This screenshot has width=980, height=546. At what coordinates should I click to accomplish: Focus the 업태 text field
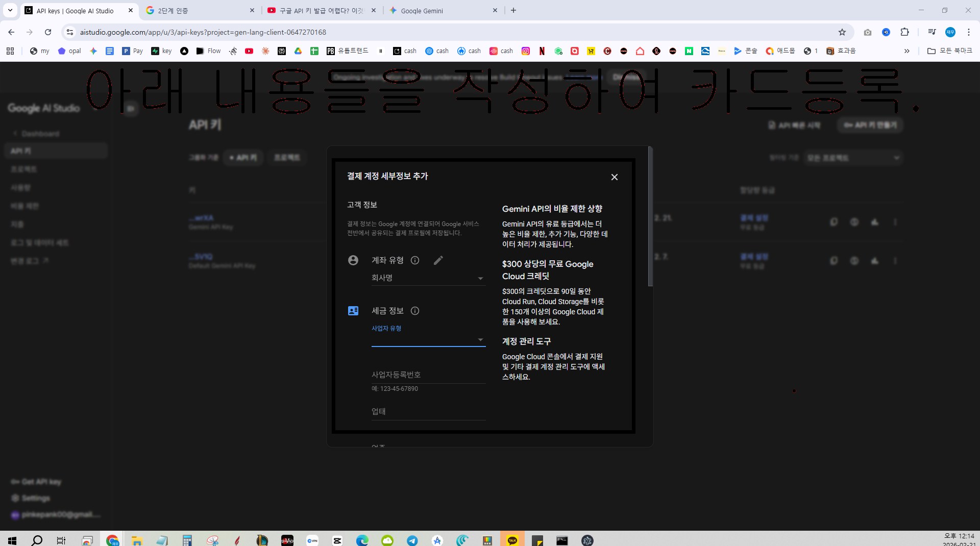click(428, 411)
